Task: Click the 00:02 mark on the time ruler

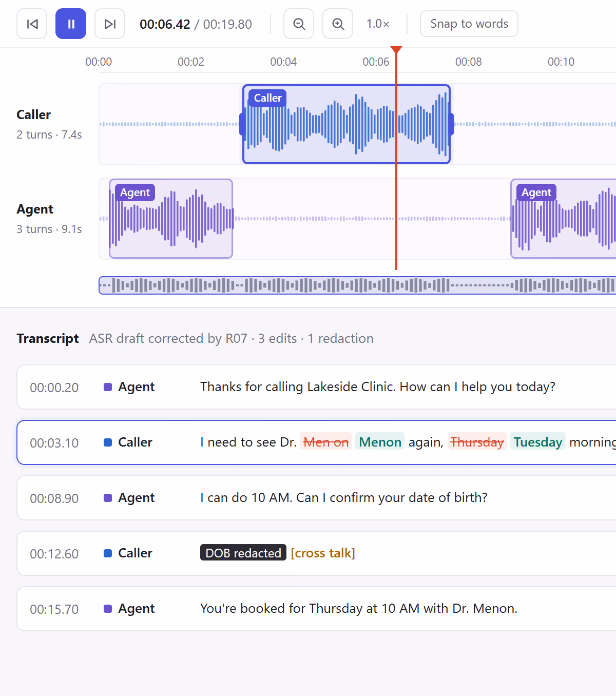Action: [191, 62]
